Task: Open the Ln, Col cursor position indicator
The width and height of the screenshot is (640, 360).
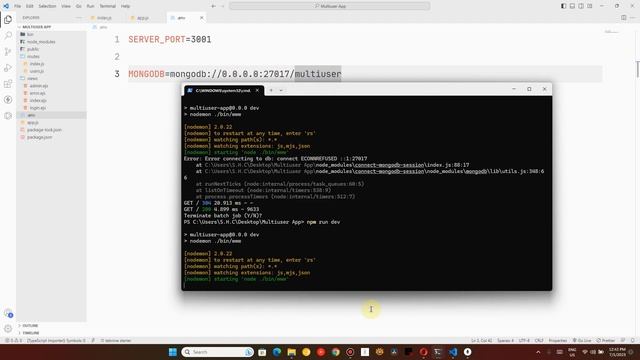Action: (x=481, y=340)
